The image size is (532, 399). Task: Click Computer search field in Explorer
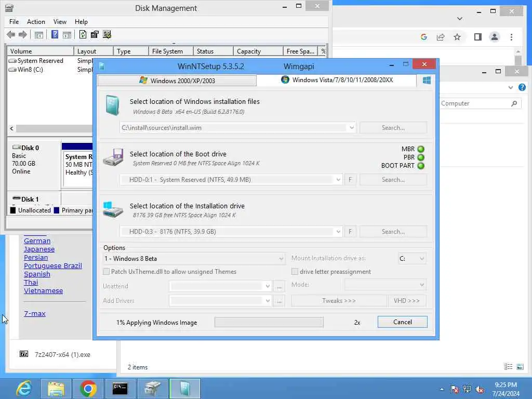coord(480,103)
